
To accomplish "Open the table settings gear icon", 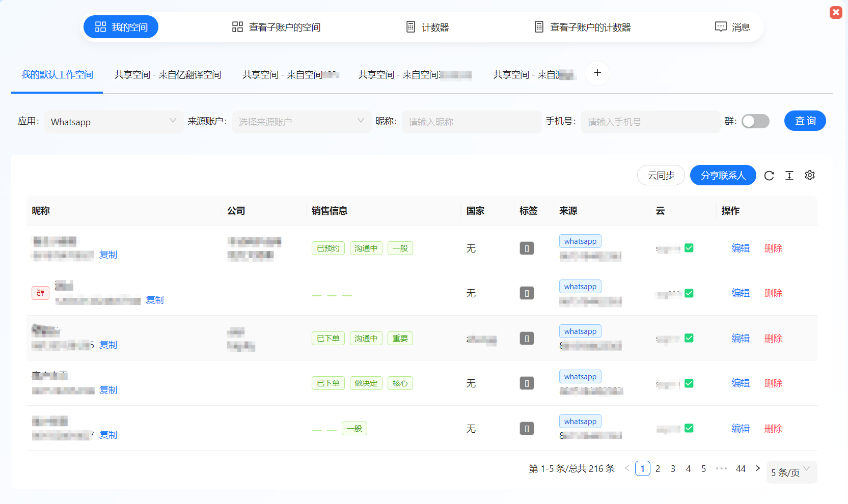I will pyautogui.click(x=810, y=175).
